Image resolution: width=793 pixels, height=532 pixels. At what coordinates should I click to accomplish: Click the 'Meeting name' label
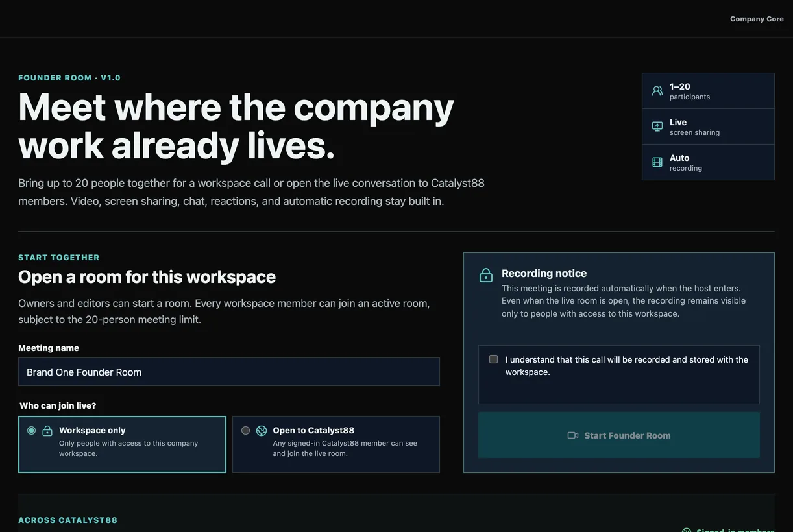point(49,348)
